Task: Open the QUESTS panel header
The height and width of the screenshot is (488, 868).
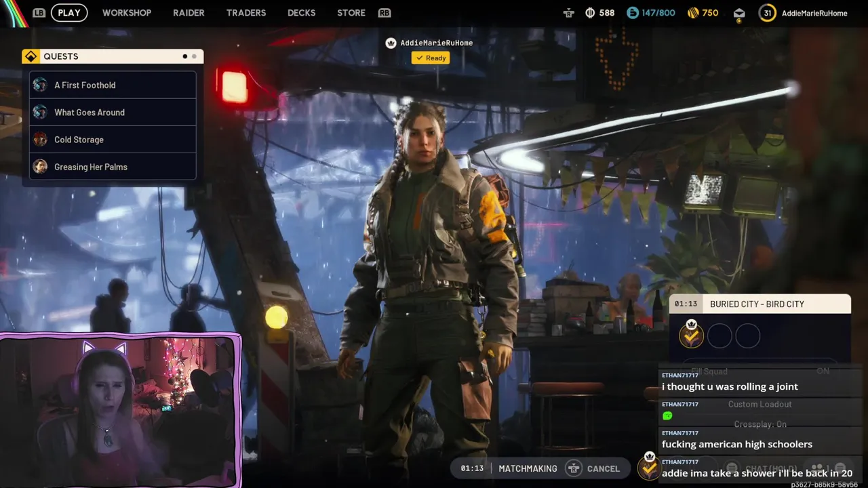Action: 113,56
